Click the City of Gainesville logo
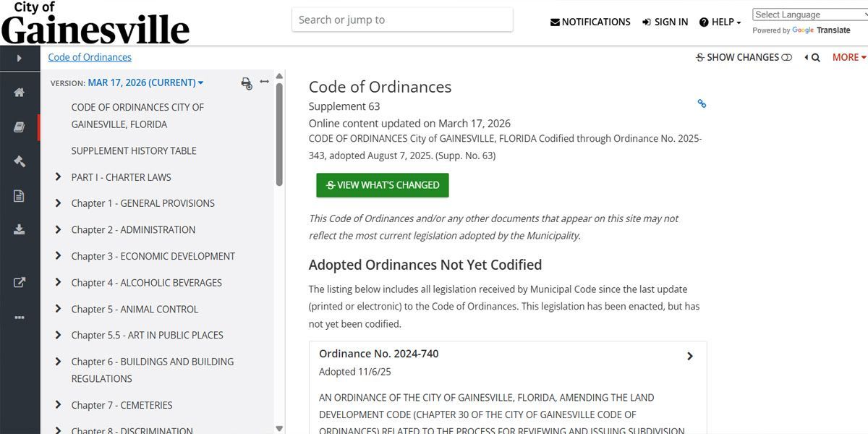The width and height of the screenshot is (868, 434). coord(95,23)
